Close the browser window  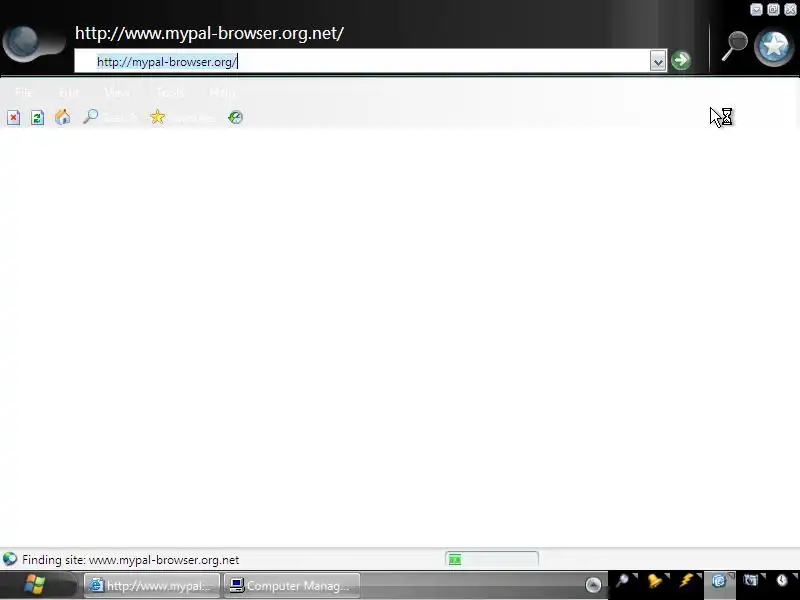click(x=790, y=9)
